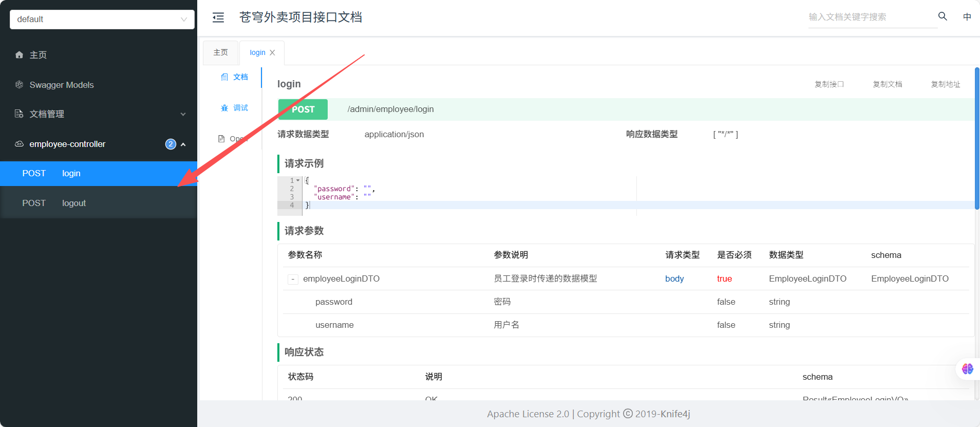Click the EmployeeLoginDTO schema cell

pos(910,279)
